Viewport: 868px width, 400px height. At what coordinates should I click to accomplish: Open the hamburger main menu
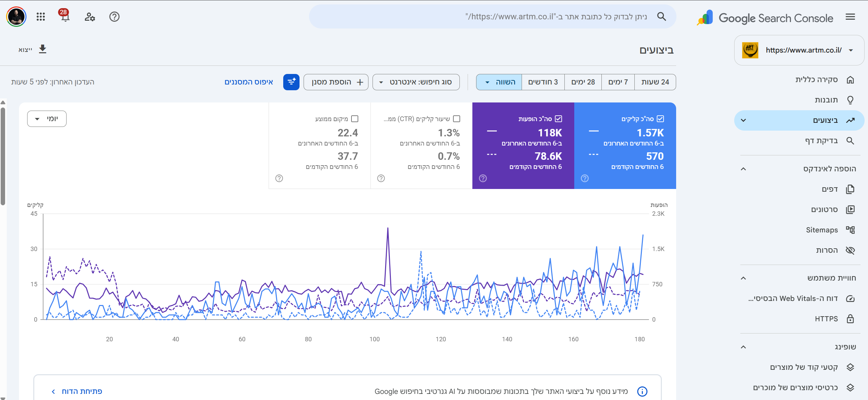click(850, 17)
